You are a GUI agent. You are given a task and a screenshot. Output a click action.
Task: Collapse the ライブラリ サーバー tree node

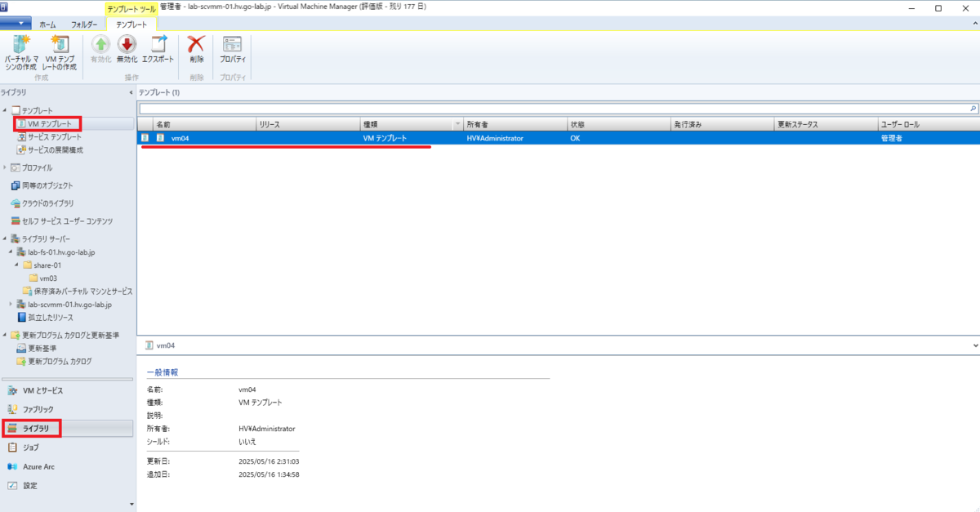pyautogui.click(x=5, y=239)
